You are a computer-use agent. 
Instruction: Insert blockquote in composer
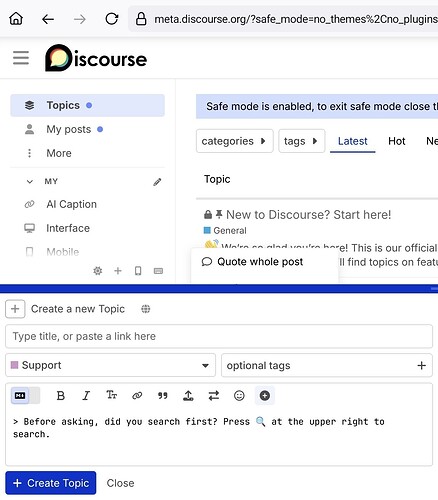pyautogui.click(x=163, y=396)
